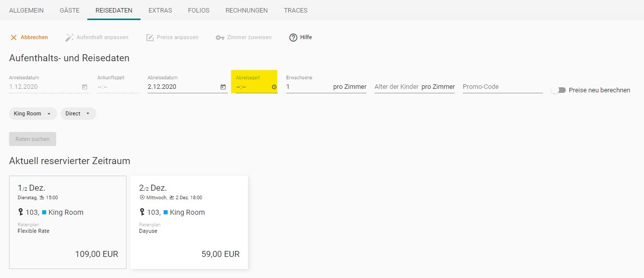The width and height of the screenshot is (644, 278).
Task: Select the 2 Dez. Dayuse reservation card
Action: (189, 222)
